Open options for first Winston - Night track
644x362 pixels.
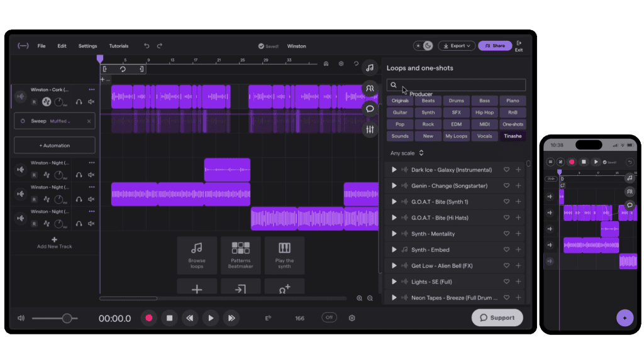[92, 163]
